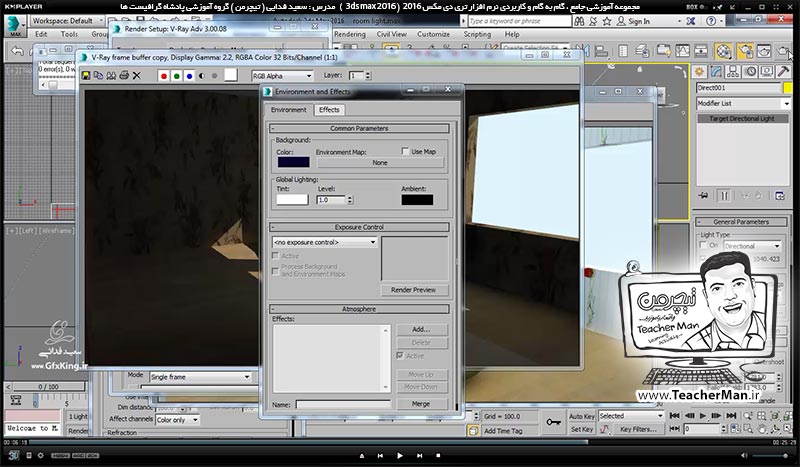This screenshot has width=800, height=467.
Task: Open the Scripting menu
Action: coord(477,34)
